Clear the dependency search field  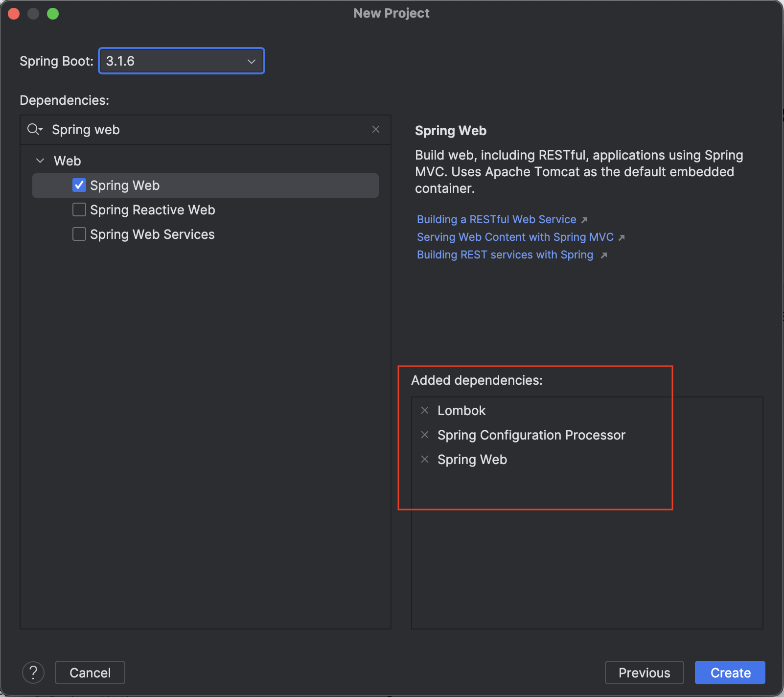[376, 129]
